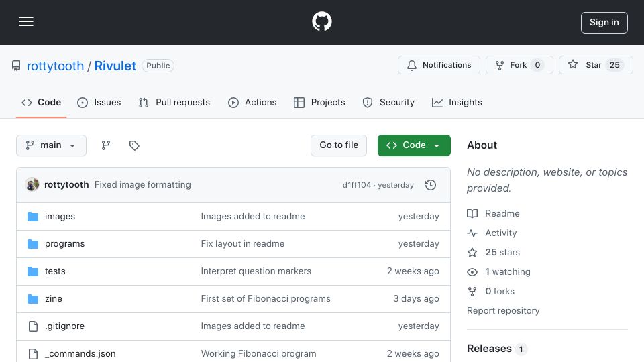View commit history clock icon
The width and height of the screenshot is (644, 362).
(431, 185)
